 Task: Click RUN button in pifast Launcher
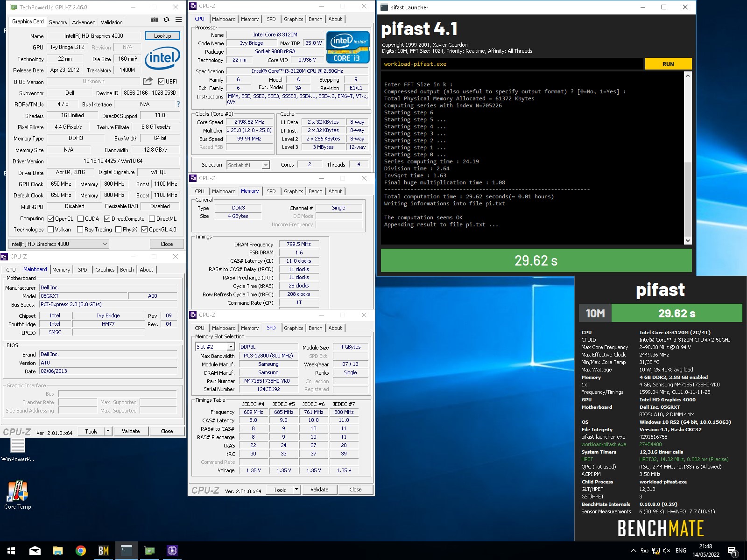668,64
